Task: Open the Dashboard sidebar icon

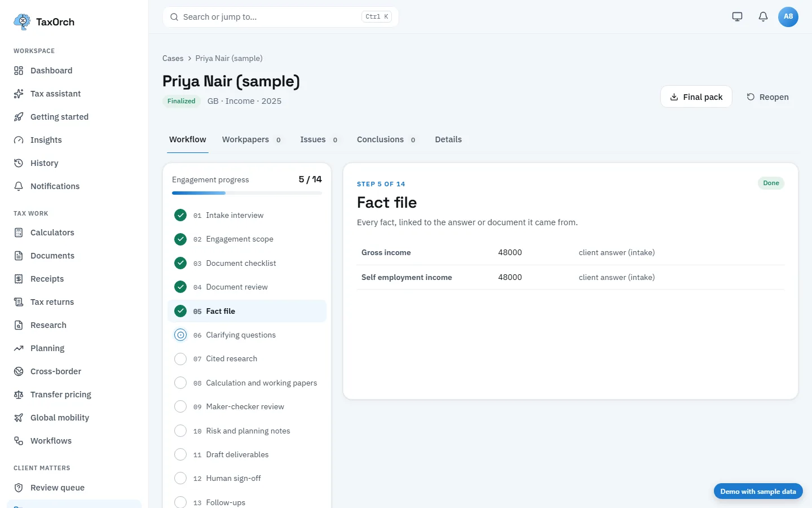Action: click(19, 71)
